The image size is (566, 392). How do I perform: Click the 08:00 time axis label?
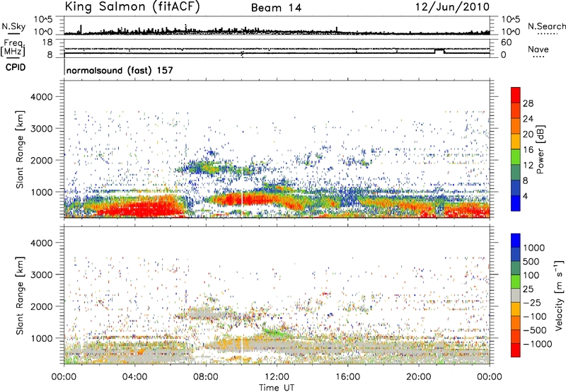click(x=206, y=377)
